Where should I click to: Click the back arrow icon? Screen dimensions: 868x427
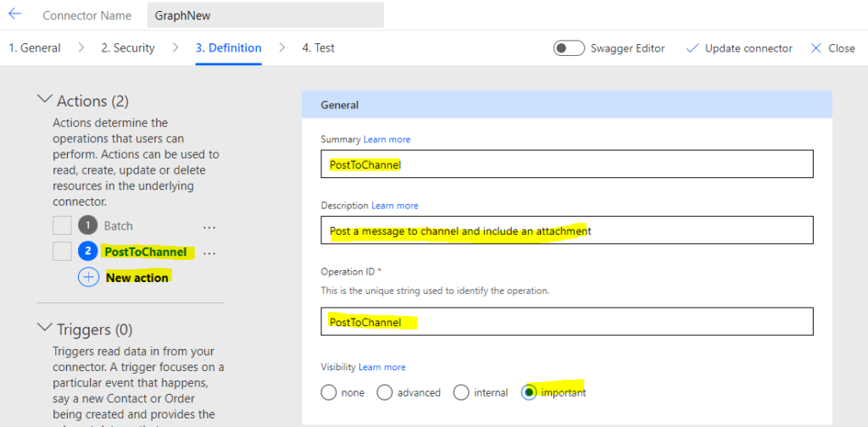click(x=14, y=14)
